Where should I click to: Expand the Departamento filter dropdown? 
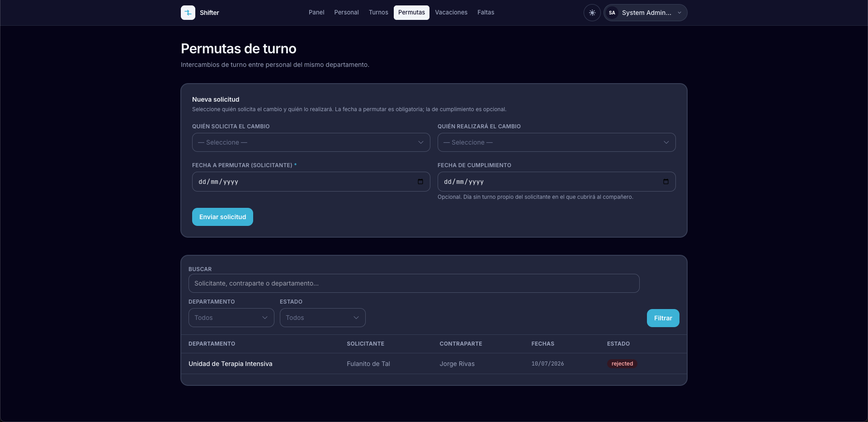[231, 318]
